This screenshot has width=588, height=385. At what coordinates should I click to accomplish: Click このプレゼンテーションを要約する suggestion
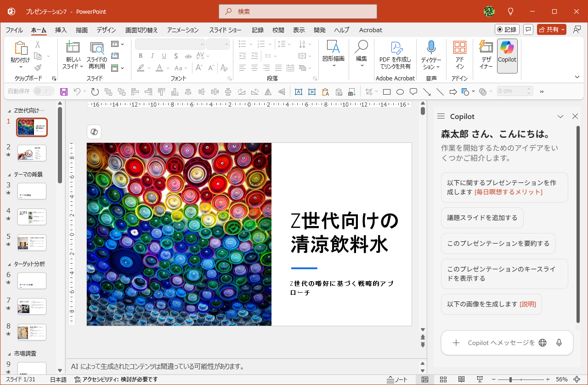[498, 243]
